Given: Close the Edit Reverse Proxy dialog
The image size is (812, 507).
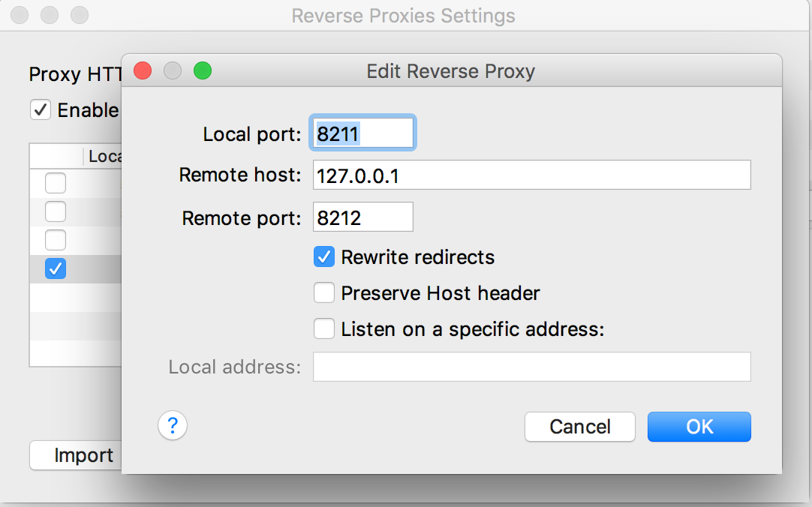Looking at the screenshot, I should click(143, 71).
